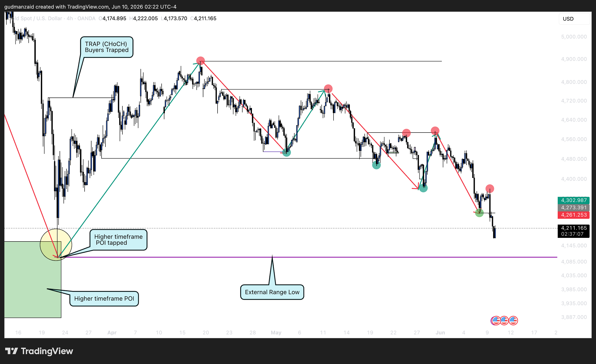The height and width of the screenshot is (364, 596).
Task: Click the candle countdown 02:37:07
Action: (572, 234)
